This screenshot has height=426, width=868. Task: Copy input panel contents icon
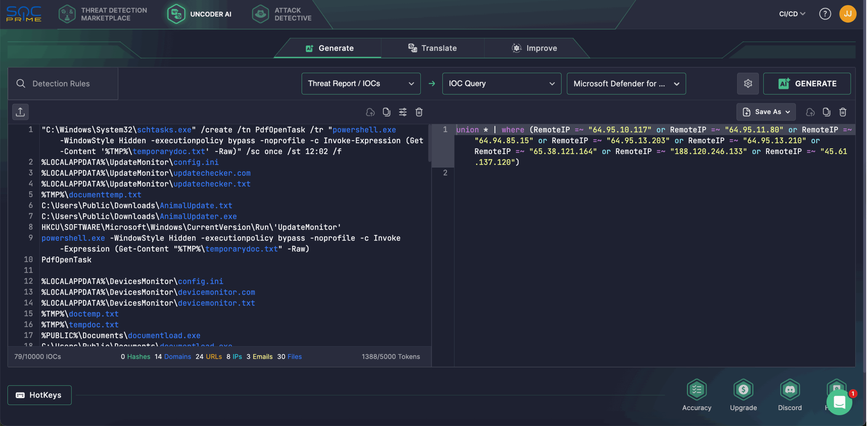pyautogui.click(x=387, y=112)
